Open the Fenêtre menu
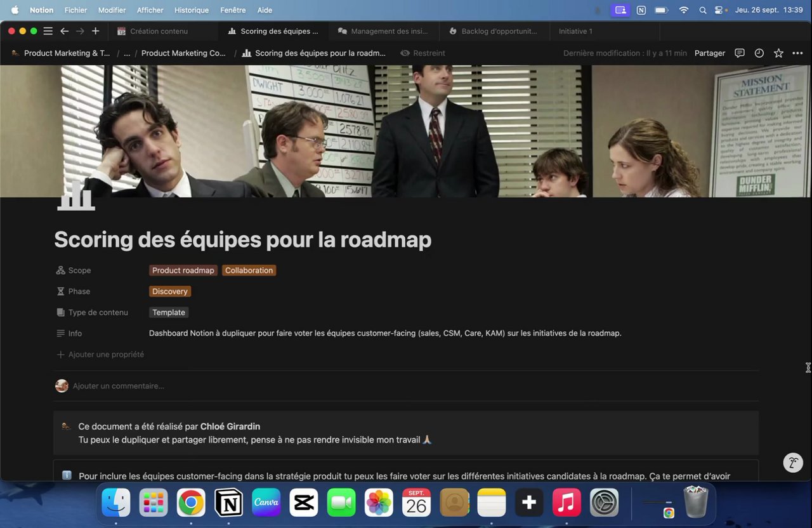This screenshot has height=528, width=812. pyautogui.click(x=233, y=10)
